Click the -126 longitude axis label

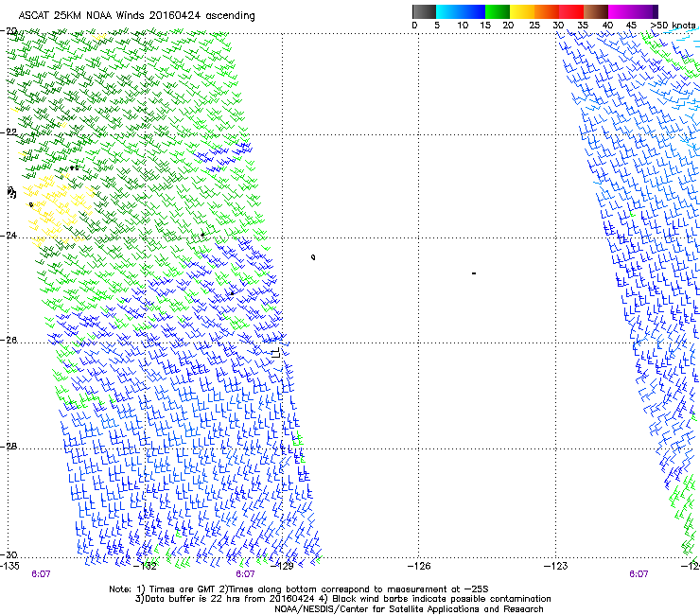click(419, 567)
